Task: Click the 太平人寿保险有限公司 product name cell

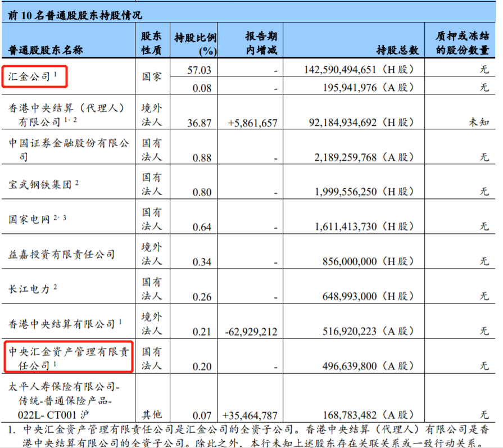Action: pyautogui.click(x=64, y=401)
